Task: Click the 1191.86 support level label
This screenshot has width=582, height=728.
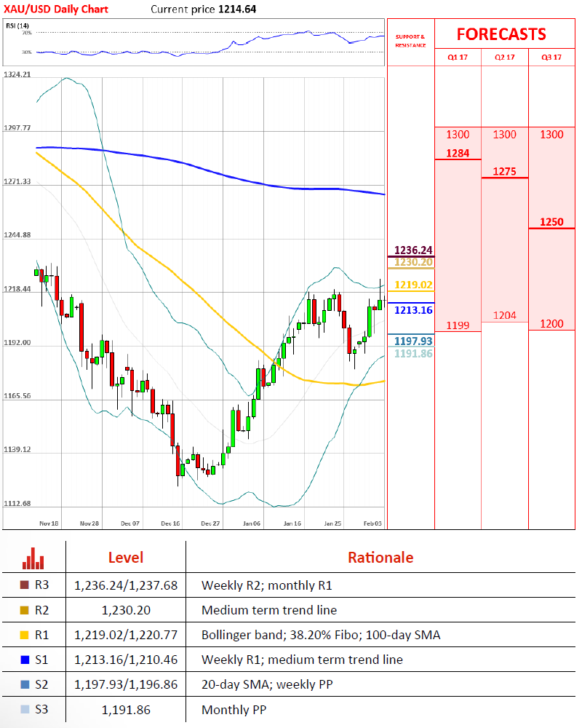Action: click(x=413, y=353)
